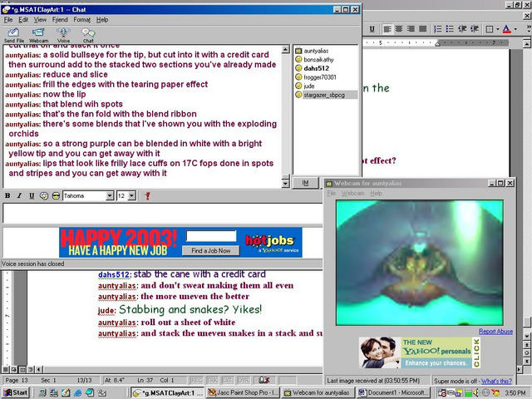Select jude in the chat user list
Viewport: 532px width, 399px height.
308,86
